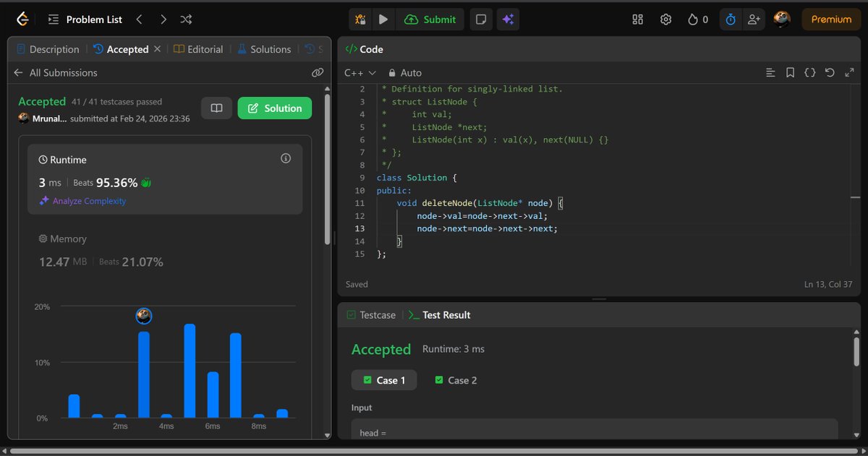The image size is (868, 456).
Task: Open the profile avatar menu
Action: point(781,20)
